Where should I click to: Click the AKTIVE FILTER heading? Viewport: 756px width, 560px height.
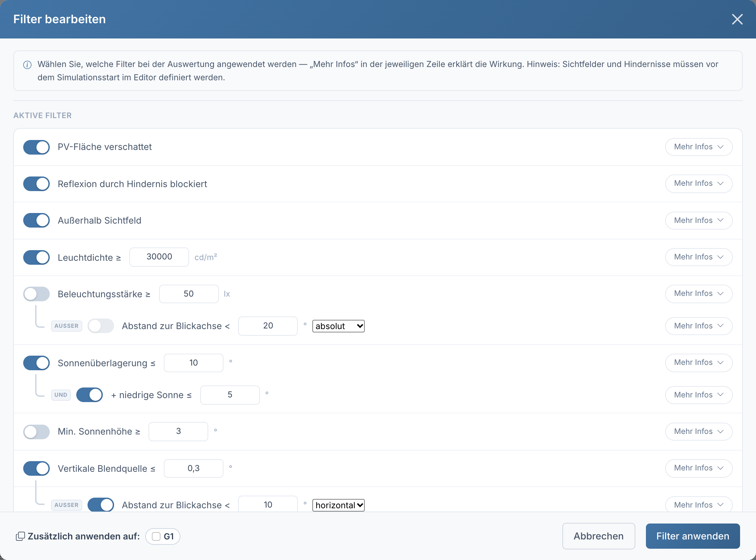coord(43,115)
